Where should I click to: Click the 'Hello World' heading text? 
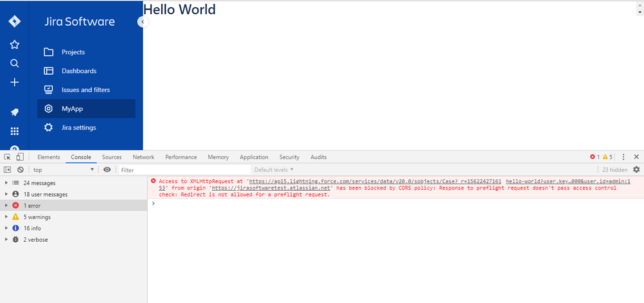tap(179, 9)
